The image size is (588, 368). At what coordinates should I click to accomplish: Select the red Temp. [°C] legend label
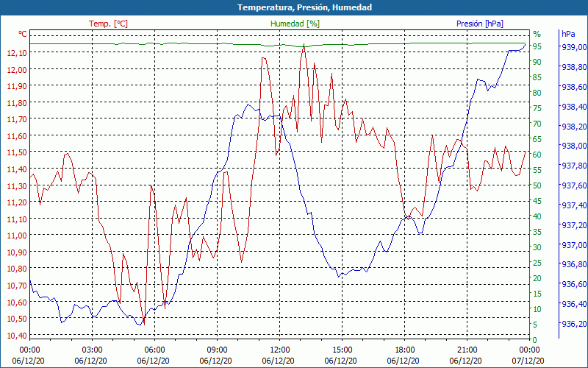pyautogui.click(x=108, y=24)
